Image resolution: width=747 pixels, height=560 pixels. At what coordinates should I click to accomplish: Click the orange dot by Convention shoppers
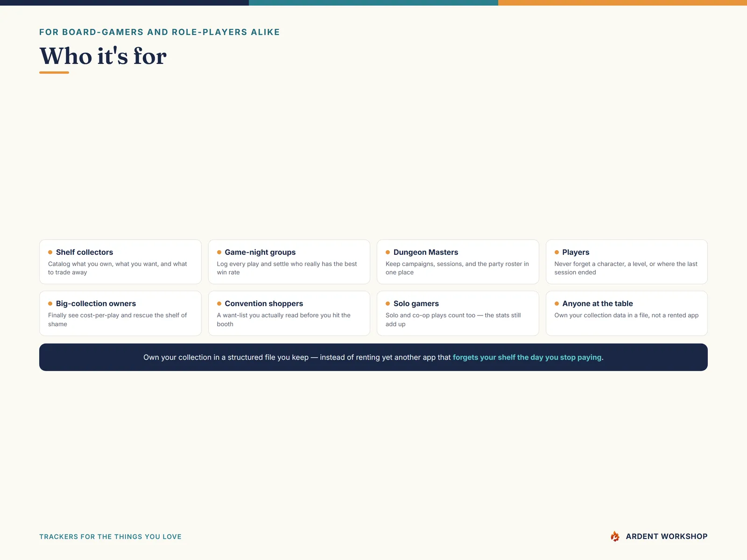(x=219, y=304)
